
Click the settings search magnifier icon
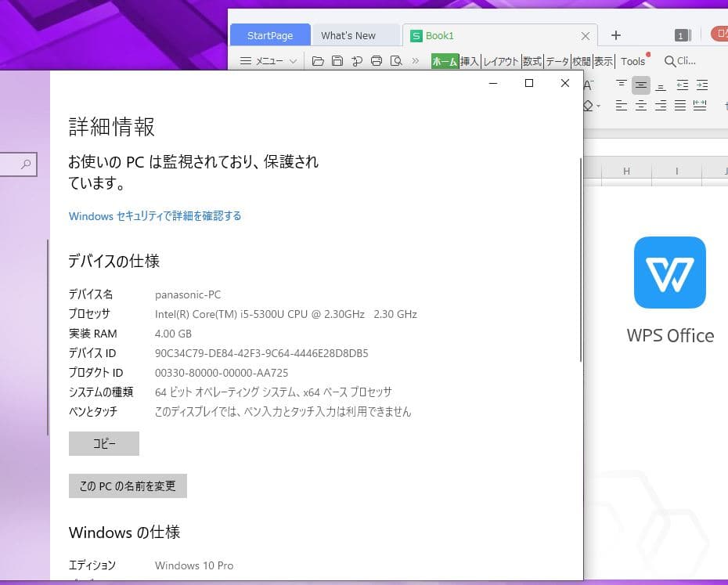click(x=26, y=164)
